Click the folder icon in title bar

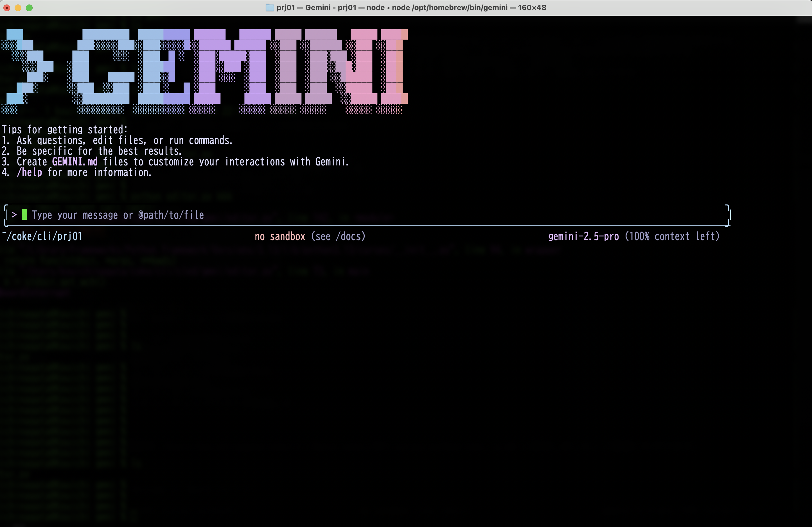(x=270, y=8)
